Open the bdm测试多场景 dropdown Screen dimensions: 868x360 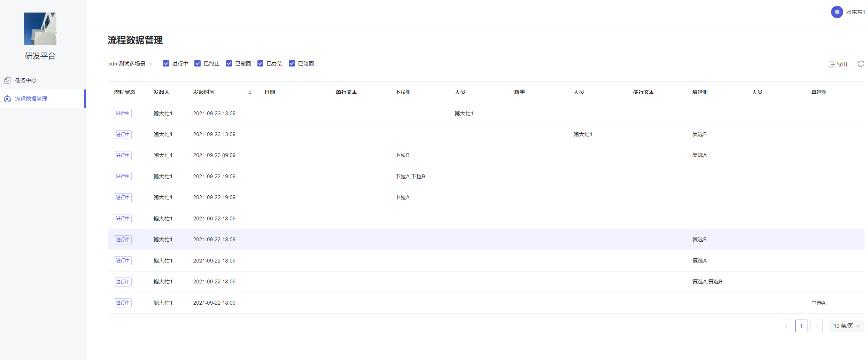click(x=130, y=64)
